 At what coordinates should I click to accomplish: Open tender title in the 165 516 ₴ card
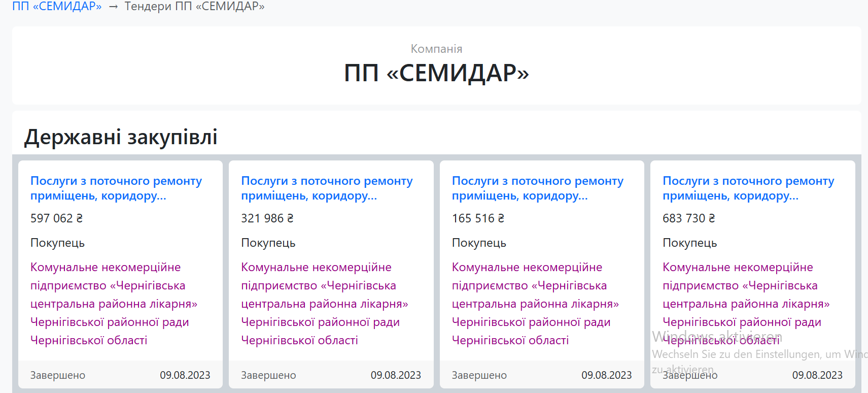537,188
